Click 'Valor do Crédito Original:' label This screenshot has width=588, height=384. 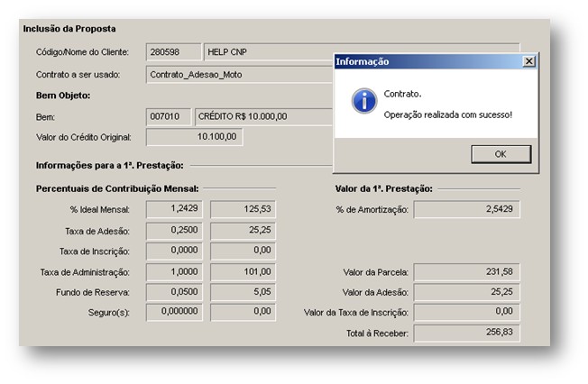(84, 137)
